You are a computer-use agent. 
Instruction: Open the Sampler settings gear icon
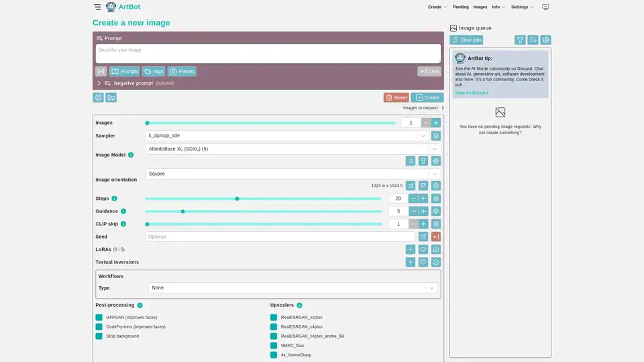click(x=436, y=135)
